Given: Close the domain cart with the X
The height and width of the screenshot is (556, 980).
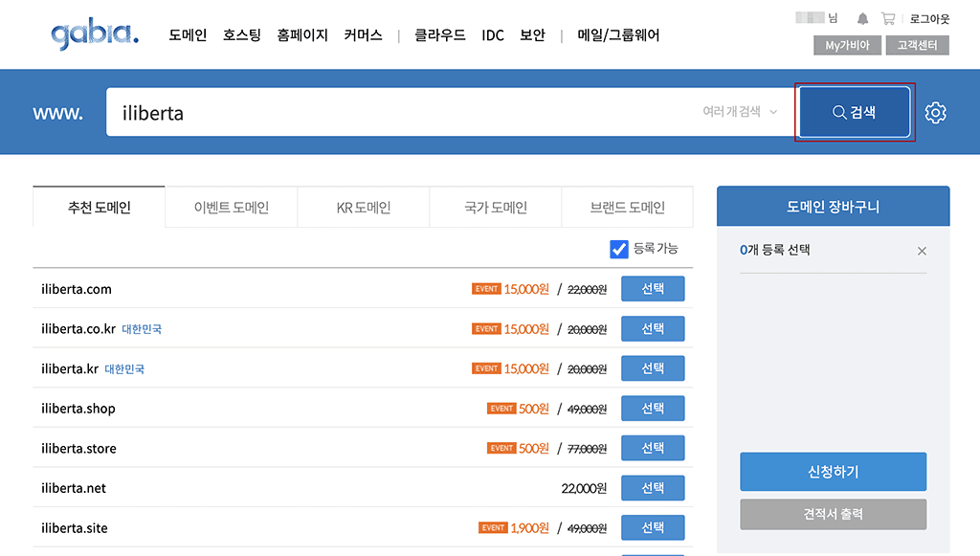Looking at the screenshot, I should pos(922,251).
